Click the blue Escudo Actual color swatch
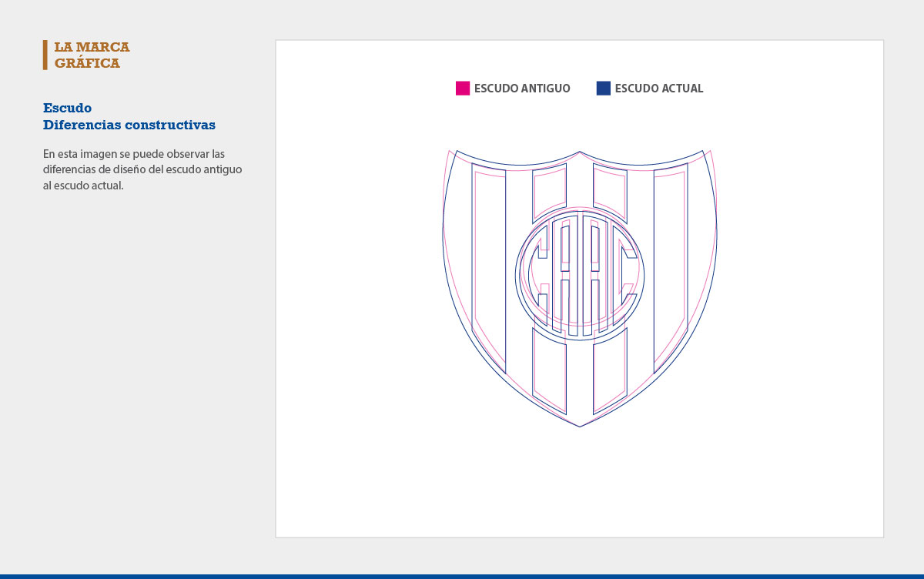This screenshot has height=579, width=924. 604,89
